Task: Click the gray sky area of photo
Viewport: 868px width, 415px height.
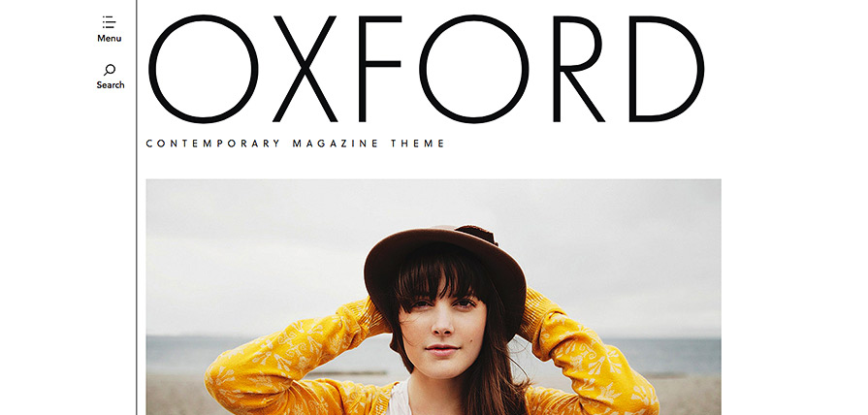Action: [x=249, y=249]
